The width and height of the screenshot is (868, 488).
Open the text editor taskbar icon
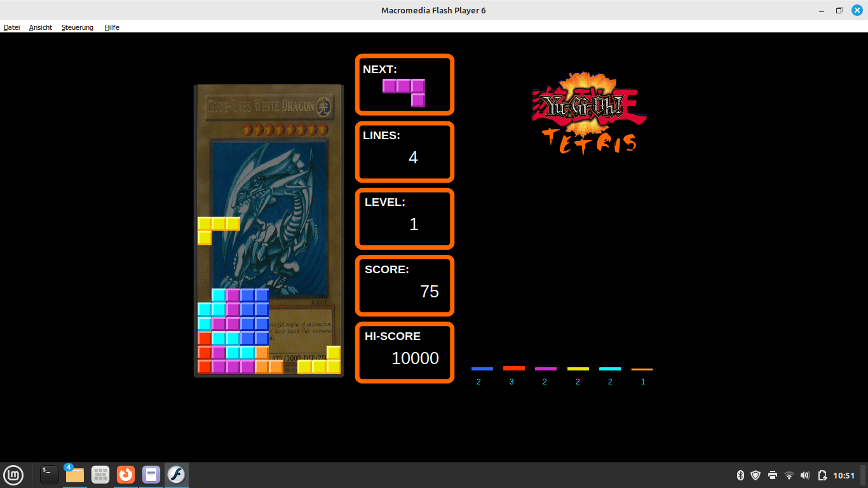coord(151,475)
